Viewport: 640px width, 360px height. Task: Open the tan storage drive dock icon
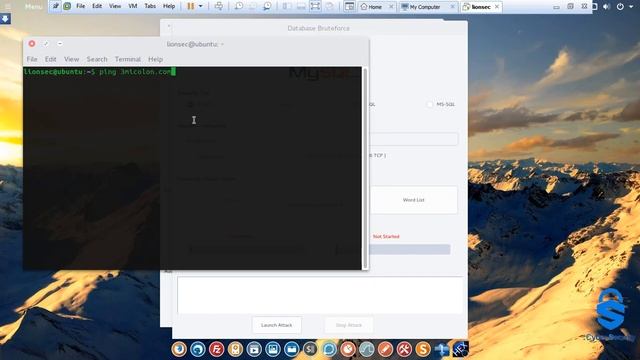click(235, 349)
